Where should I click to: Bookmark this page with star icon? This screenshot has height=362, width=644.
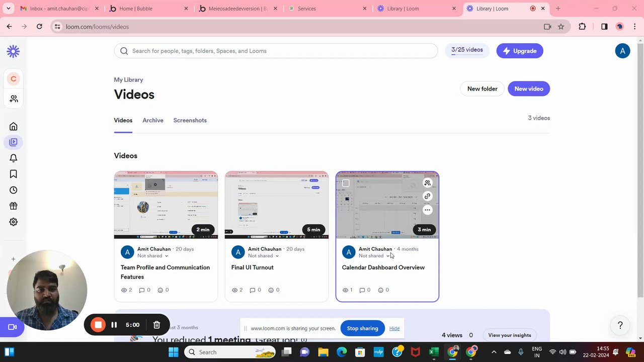click(561, 27)
